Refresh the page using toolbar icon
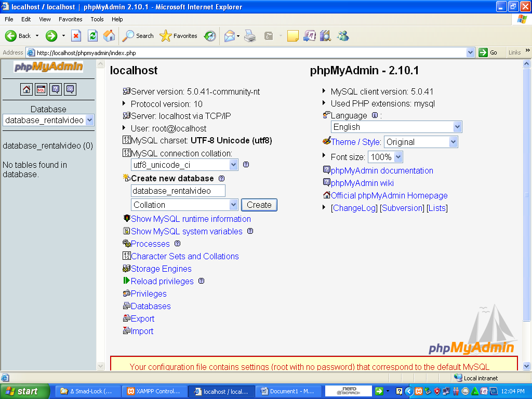Viewport: 532px width, 399px height. point(92,36)
